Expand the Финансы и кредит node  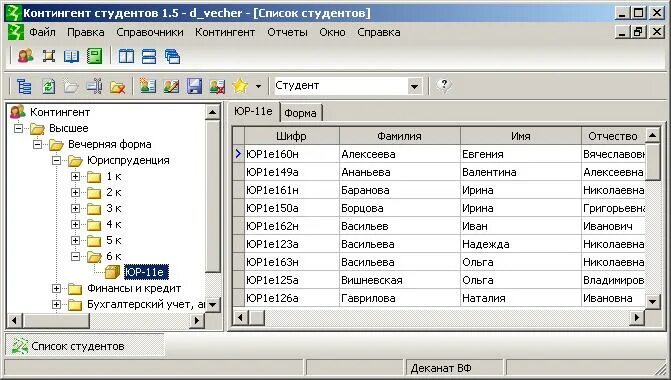coord(56,288)
